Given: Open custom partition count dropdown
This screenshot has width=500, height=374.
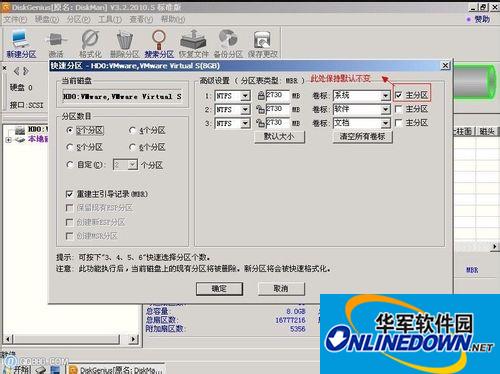Looking at the screenshot, I should [133, 165].
